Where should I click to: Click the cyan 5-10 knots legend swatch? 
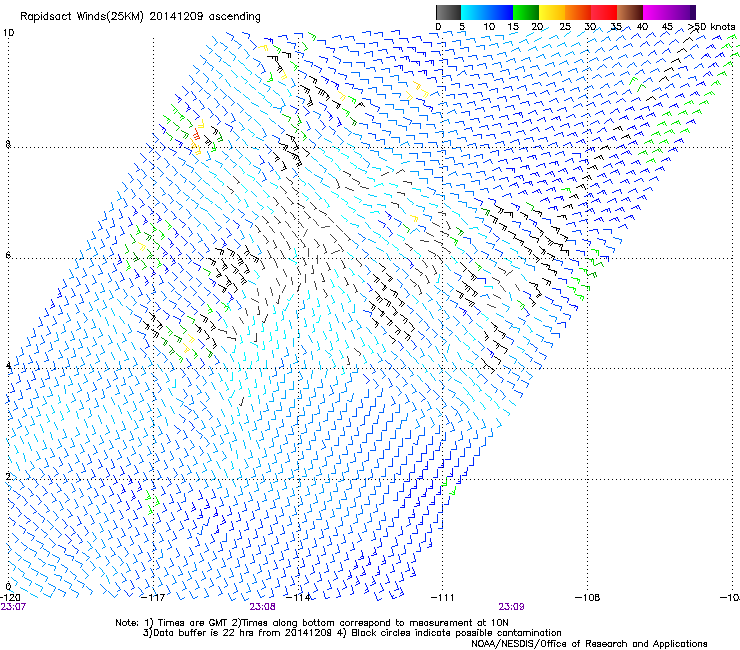(474, 12)
